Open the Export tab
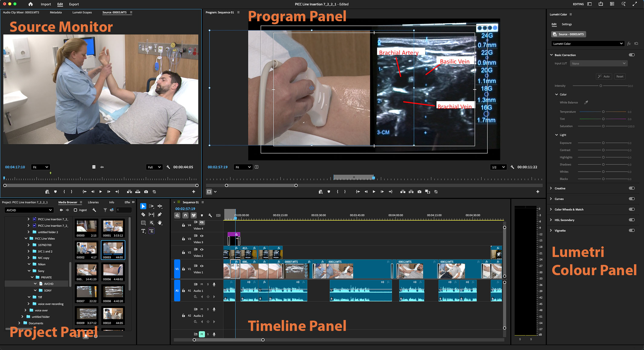Viewport: 644px width, 350px height. click(74, 4)
